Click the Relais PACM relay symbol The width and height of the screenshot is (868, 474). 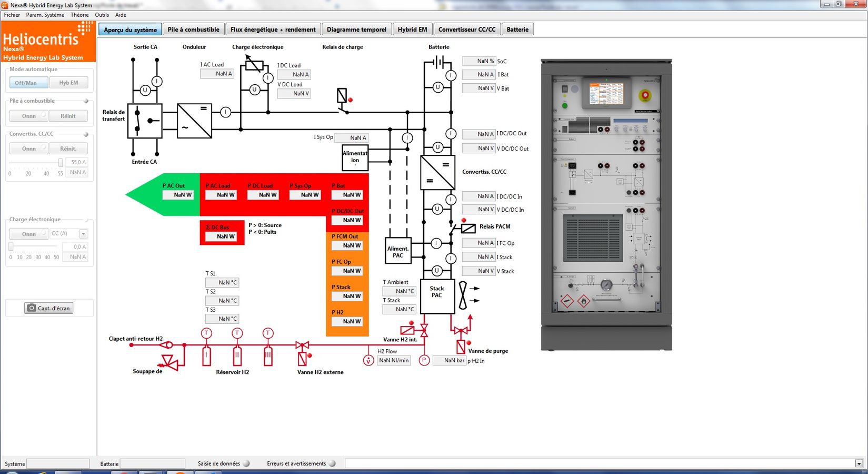coord(467,228)
